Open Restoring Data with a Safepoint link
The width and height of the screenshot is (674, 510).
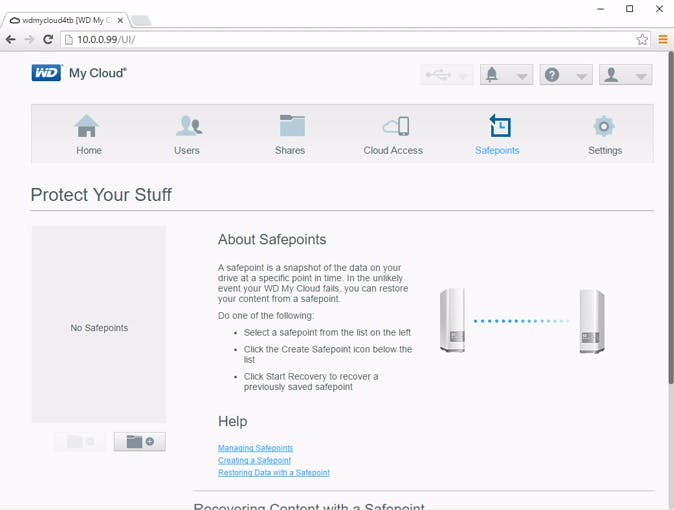point(274,473)
